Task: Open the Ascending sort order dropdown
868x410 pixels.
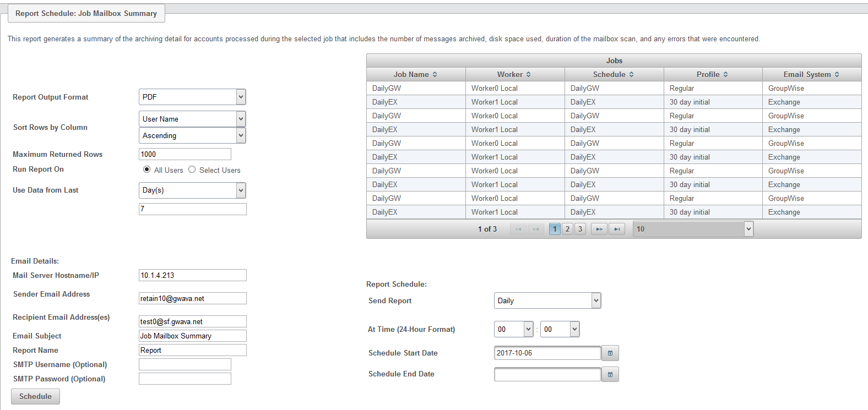Action: coord(241,135)
